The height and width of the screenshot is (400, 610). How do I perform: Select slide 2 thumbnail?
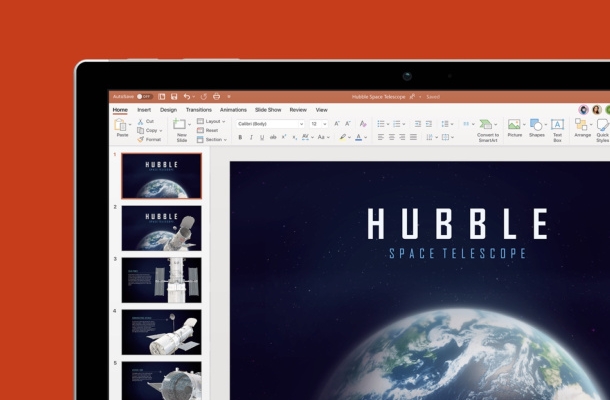161,228
